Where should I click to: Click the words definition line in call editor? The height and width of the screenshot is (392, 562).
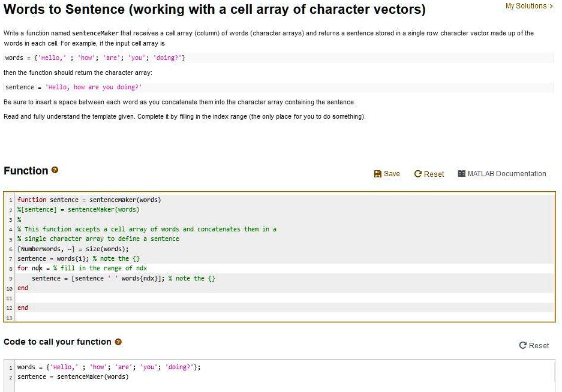coord(109,367)
